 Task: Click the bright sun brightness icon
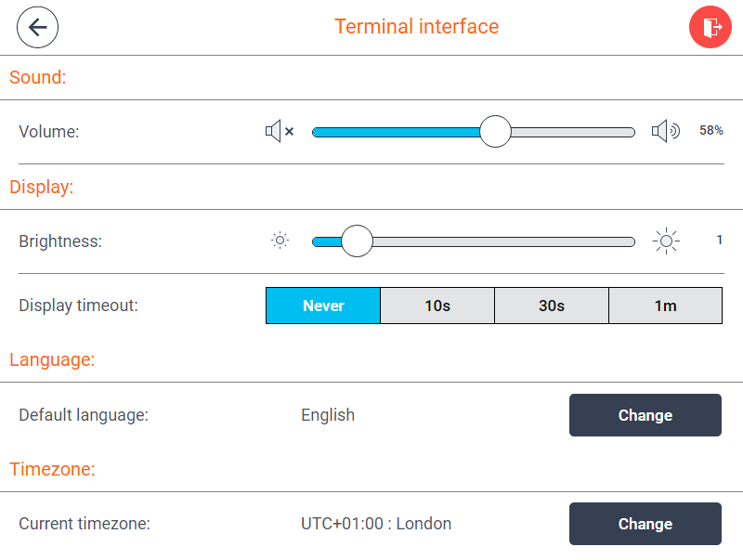pyautogui.click(x=666, y=241)
